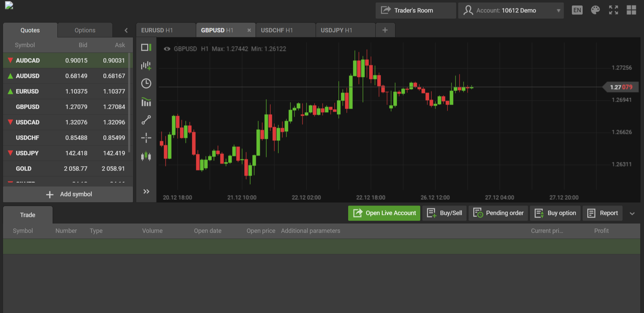Open the color theme palette
Image resolution: width=644 pixels, height=313 pixels.
click(595, 10)
